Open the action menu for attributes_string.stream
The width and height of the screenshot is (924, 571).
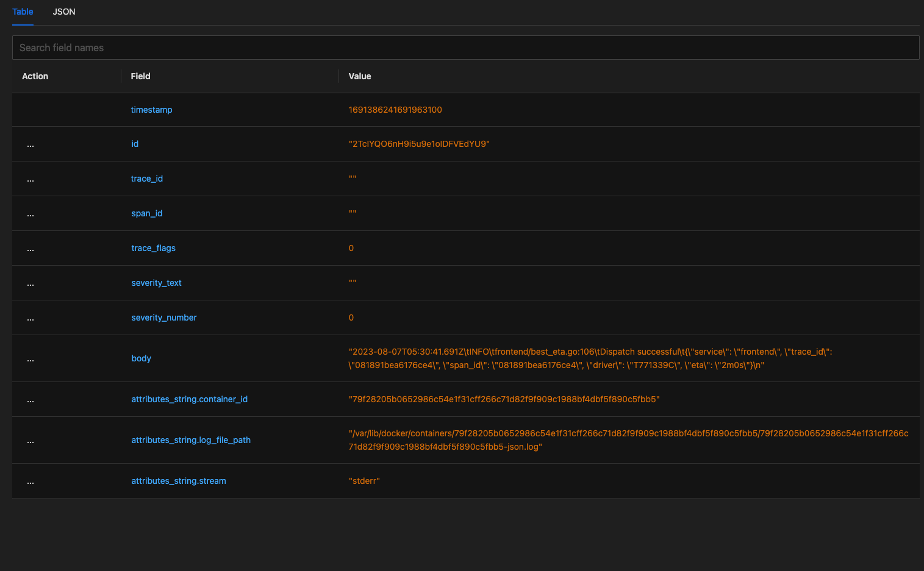click(30, 481)
